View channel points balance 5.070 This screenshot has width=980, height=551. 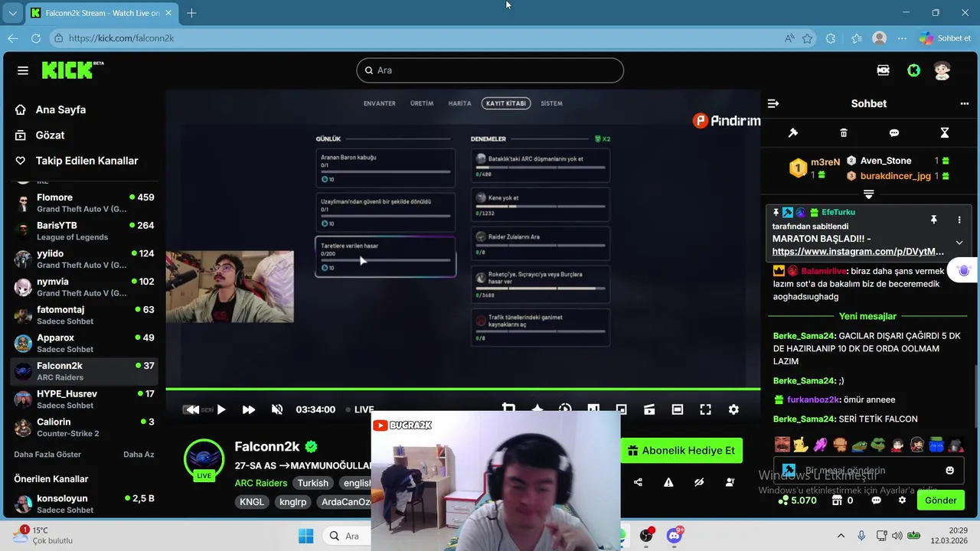[798, 500]
